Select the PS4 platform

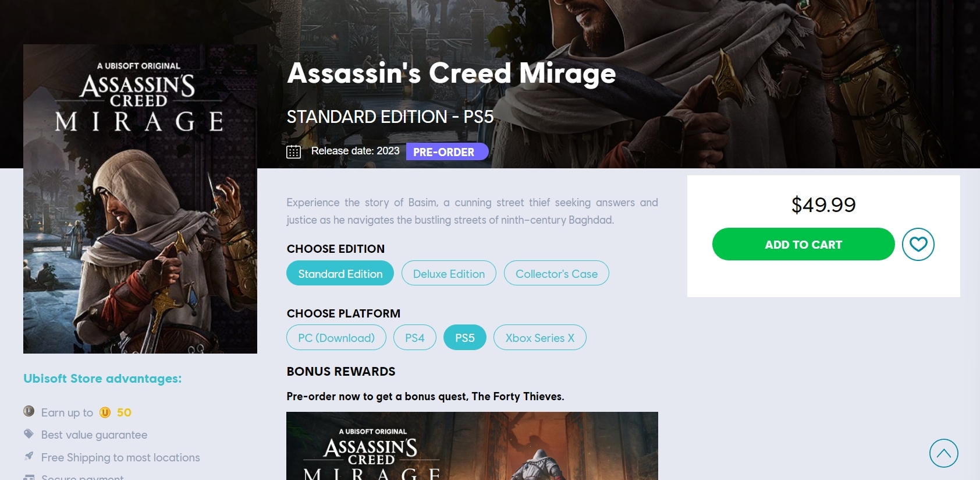click(414, 337)
